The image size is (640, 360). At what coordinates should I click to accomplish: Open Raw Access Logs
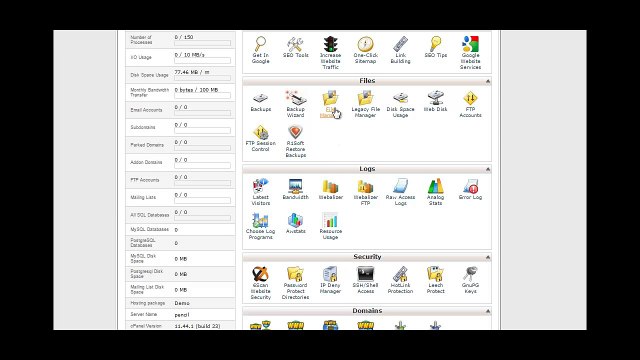pyautogui.click(x=400, y=192)
